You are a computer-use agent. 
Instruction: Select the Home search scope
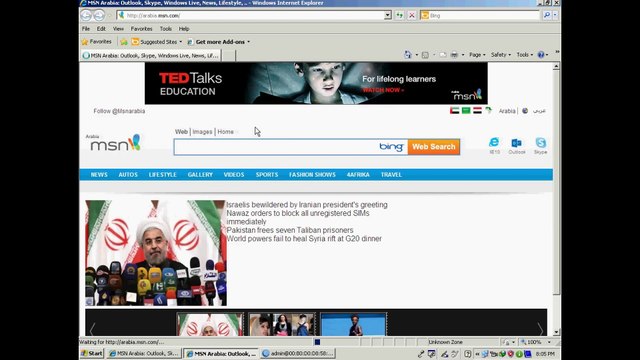[225, 132]
